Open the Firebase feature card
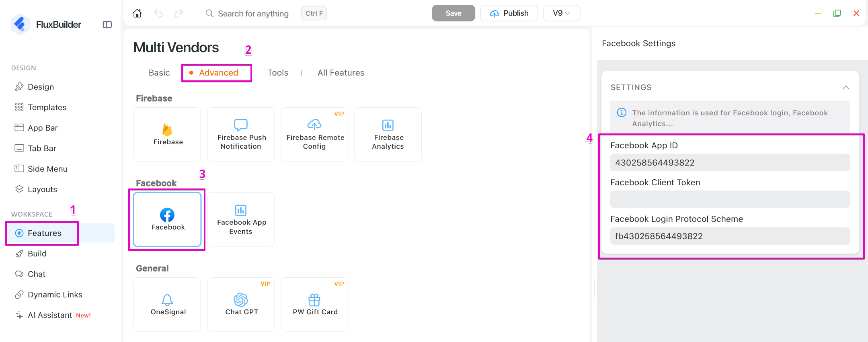Image resolution: width=868 pixels, height=342 pixels. click(x=167, y=134)
